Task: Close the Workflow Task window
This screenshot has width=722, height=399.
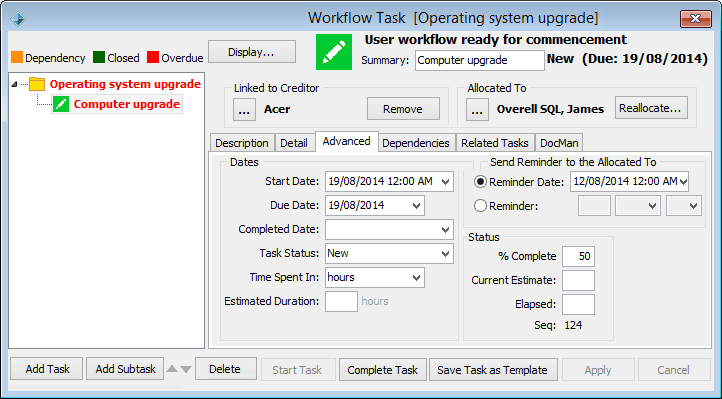Action: pyautogui.click(x=695, y=19)
